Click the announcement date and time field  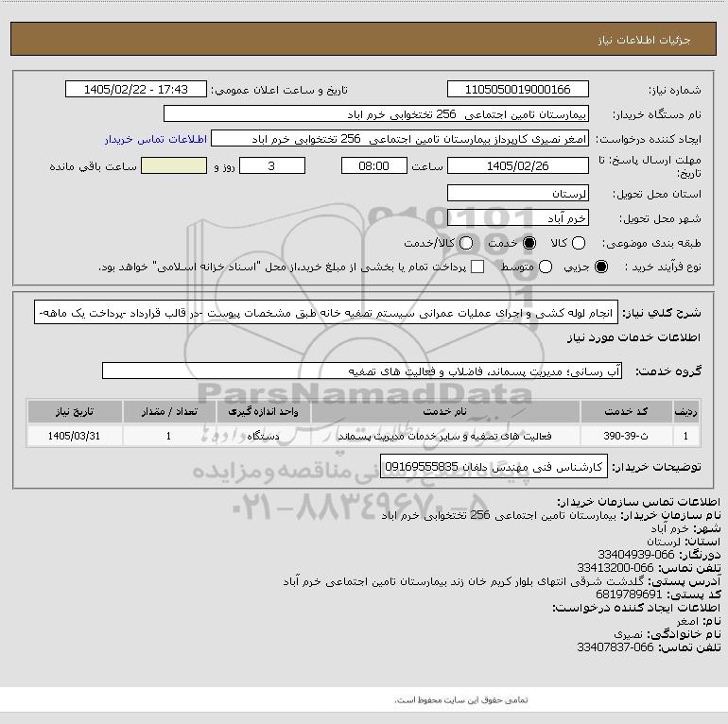tap(136, 89)
